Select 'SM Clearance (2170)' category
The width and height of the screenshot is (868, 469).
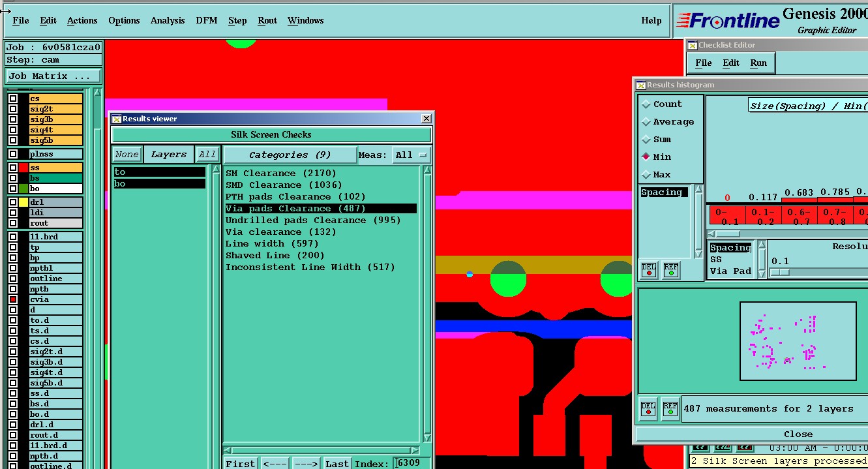[281, 174]
